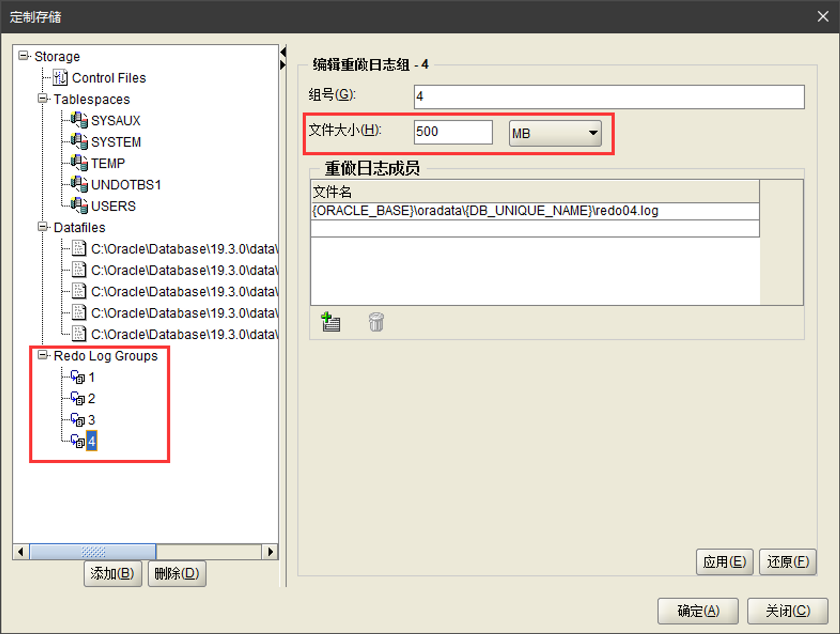Click the file size input field showing 500
This screenshot has width=840, height=634.
(452, 132)
